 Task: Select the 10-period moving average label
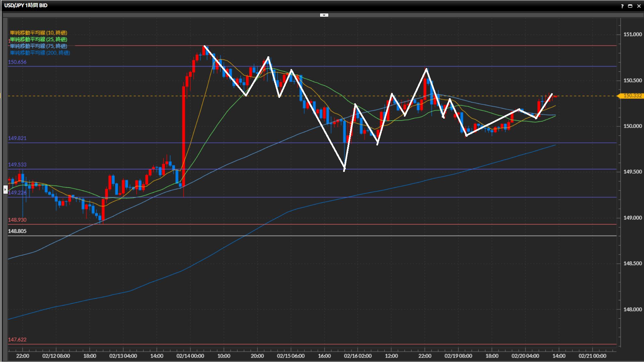(x=39, y=33)
